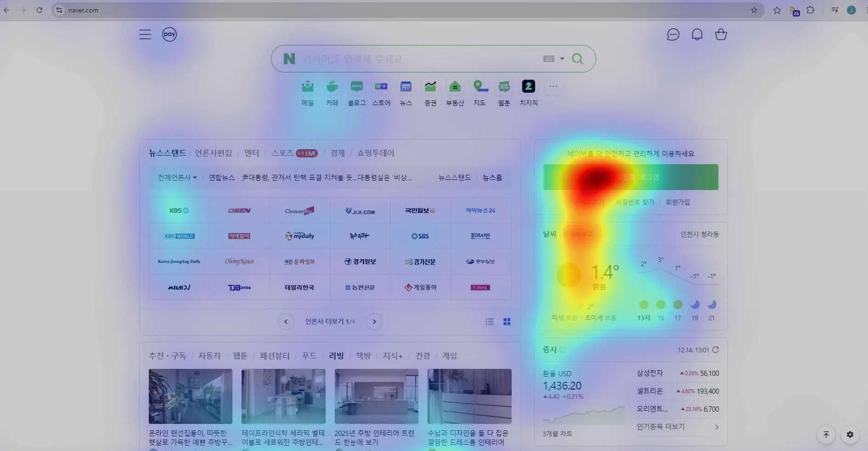Switch to the 엔터 tab

pos(252,153)
